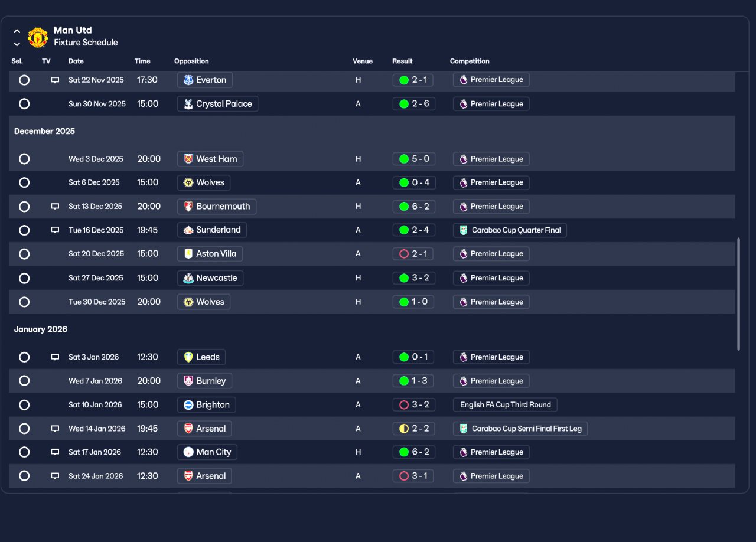Sort by the Result column header
Viewport: 756px width, 542px height.
402,61
